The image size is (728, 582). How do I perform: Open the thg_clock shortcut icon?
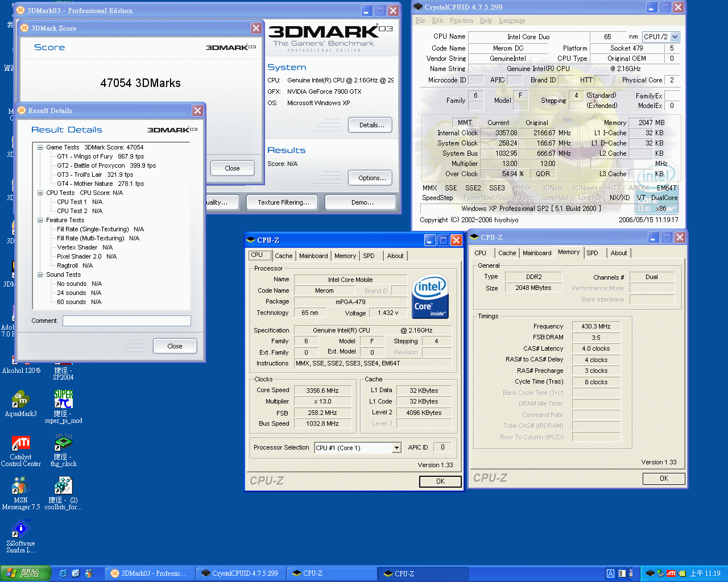coord(63,443)
